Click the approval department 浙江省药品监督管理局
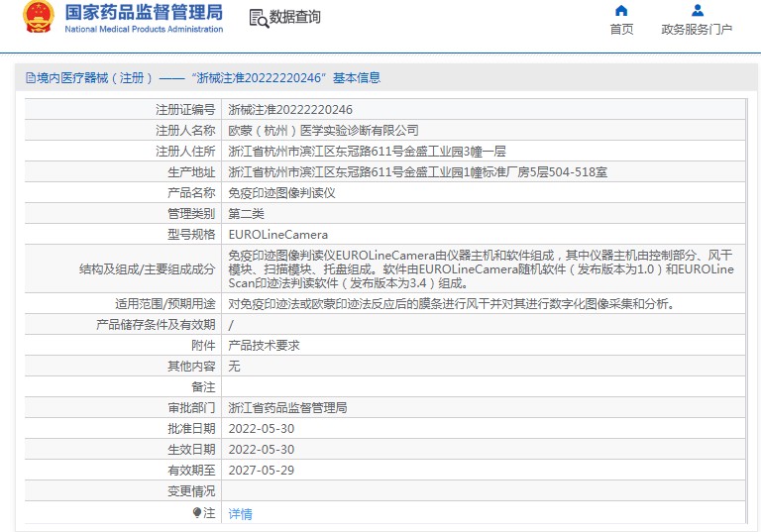Screen dimensions: 761x532 [287, 407]
